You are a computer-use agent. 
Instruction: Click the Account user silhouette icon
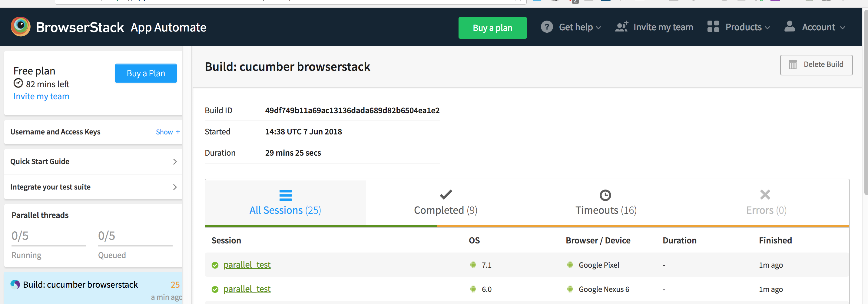coord(790,26)
